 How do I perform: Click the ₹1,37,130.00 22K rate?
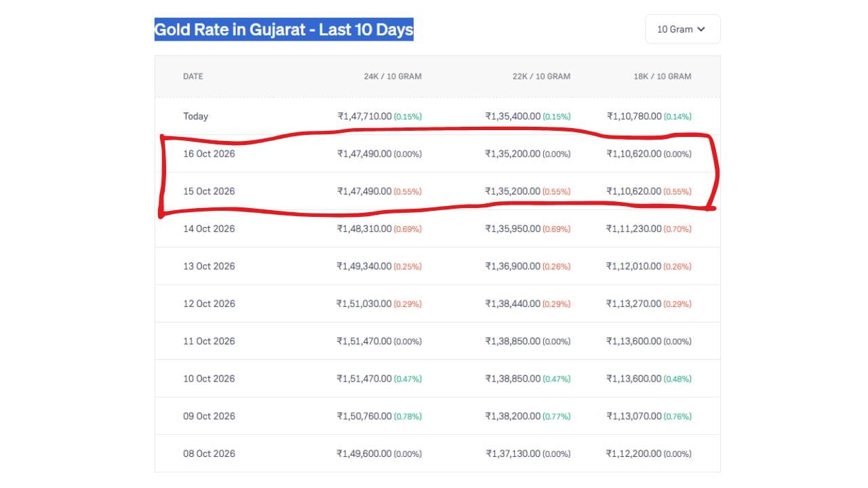(x=513, y=454)
